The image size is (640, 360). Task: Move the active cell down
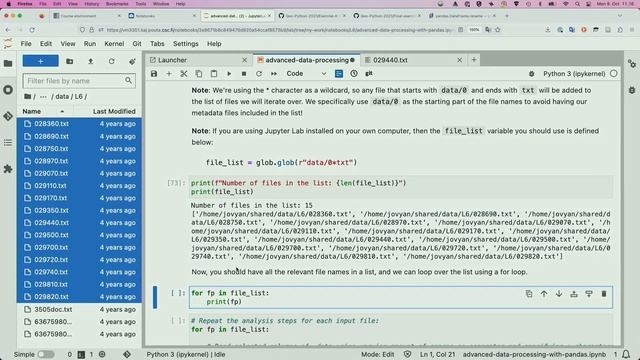point(559,294)
